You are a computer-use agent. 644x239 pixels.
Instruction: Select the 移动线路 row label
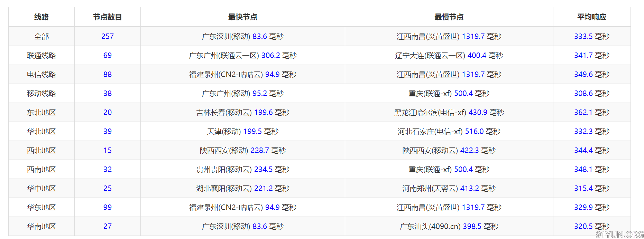(x=42, y=93)
